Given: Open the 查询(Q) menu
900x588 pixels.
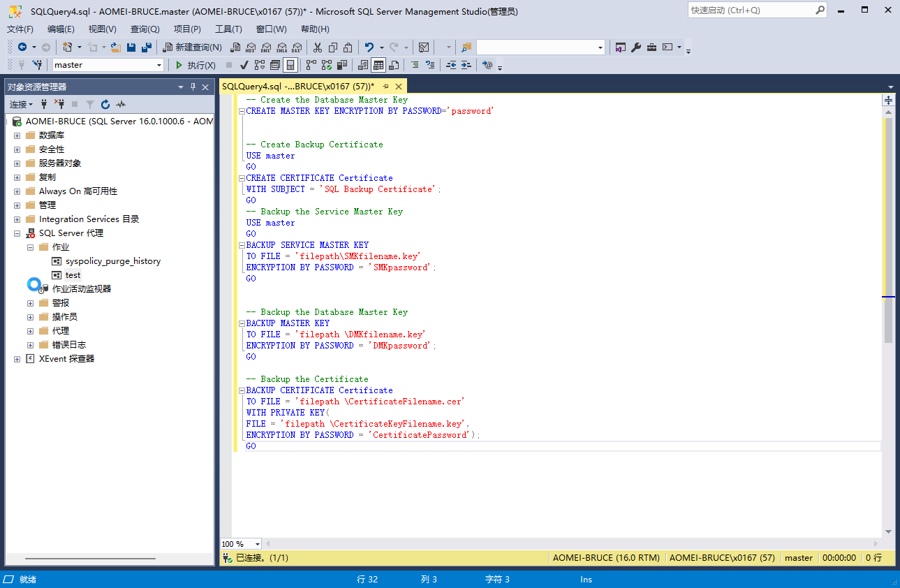Looking at the screenshot, I should click(145, 29).
